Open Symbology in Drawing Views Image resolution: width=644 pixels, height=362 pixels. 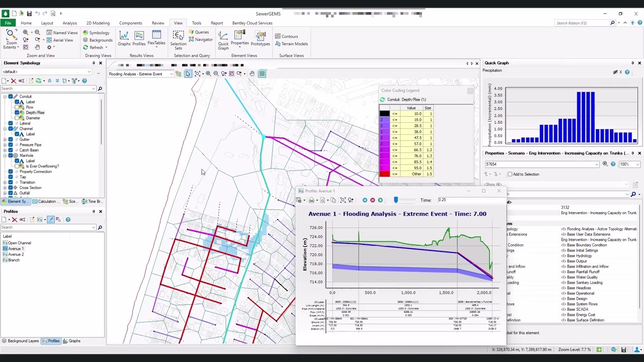coord(96,33)
